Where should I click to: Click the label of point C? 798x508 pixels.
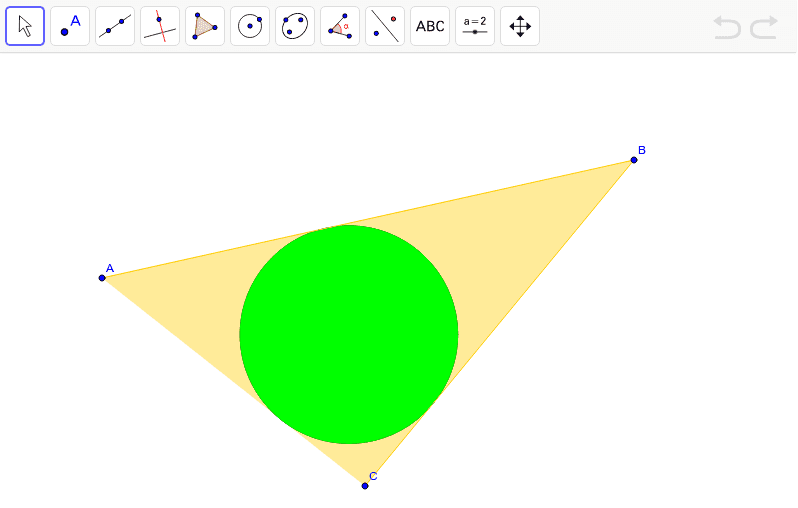coord(373,476)
